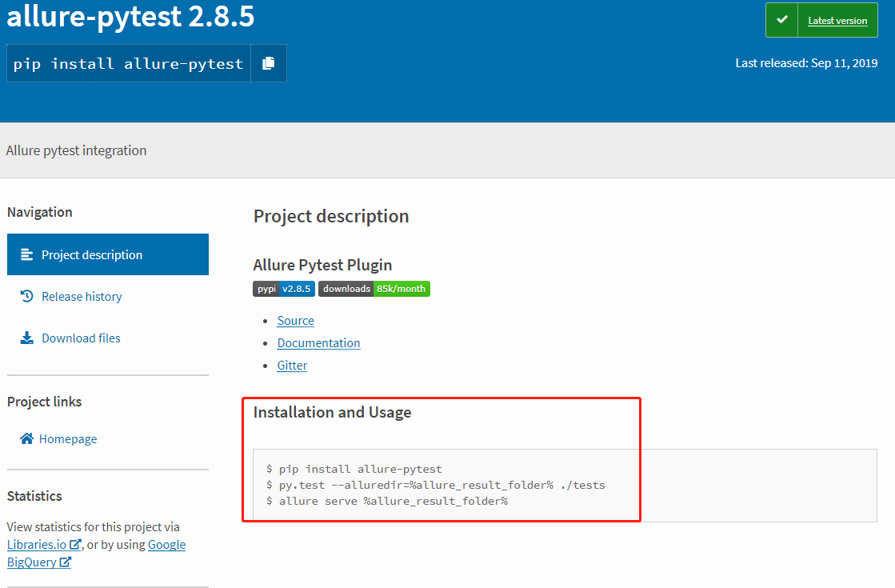Click the Release history clock icon
This screenshot has width=895, height=588.
coord(27,296)
